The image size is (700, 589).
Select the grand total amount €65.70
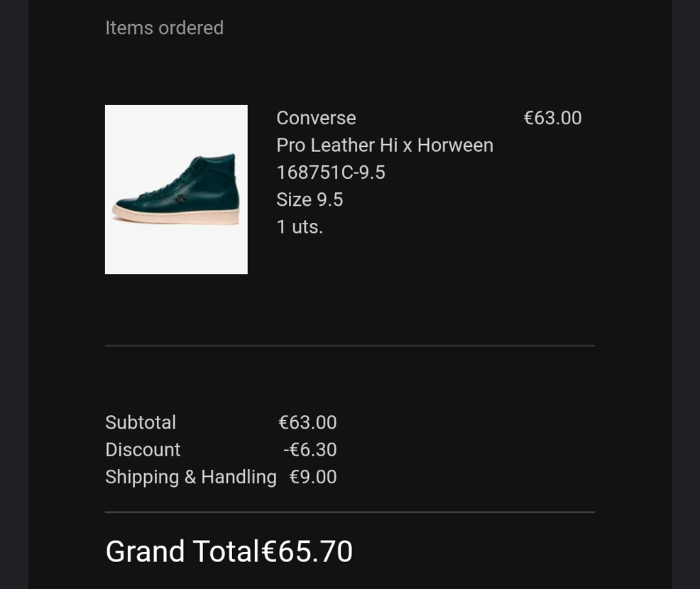(307, 551)
